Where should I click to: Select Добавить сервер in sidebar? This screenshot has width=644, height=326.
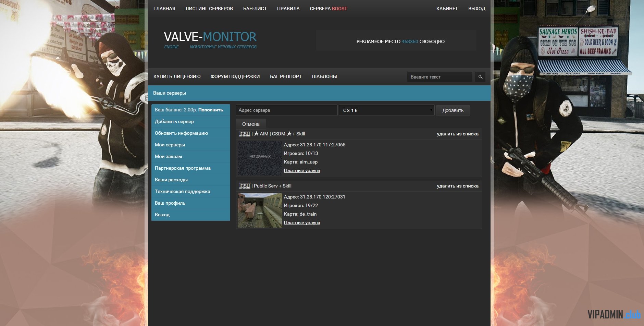191,121
